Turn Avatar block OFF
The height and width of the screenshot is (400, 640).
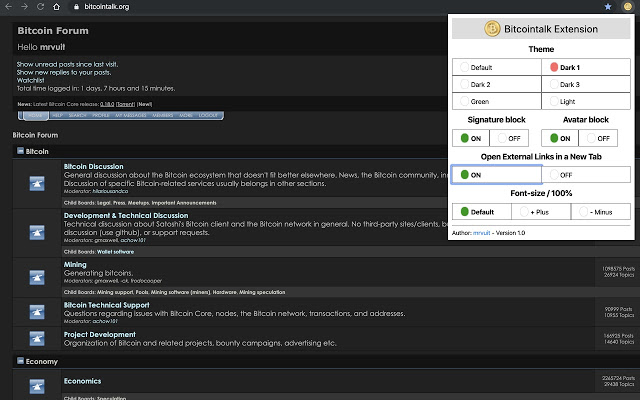pos(598,138)
